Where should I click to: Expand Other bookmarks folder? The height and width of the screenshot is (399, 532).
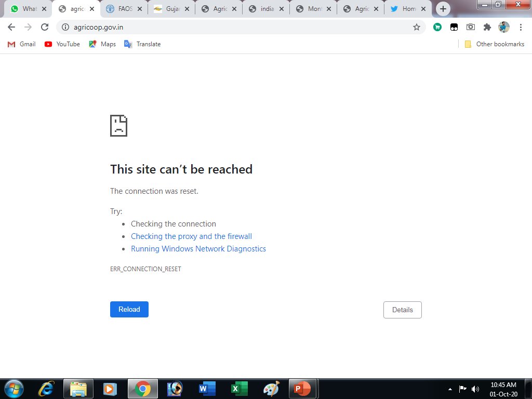[495, 44]
